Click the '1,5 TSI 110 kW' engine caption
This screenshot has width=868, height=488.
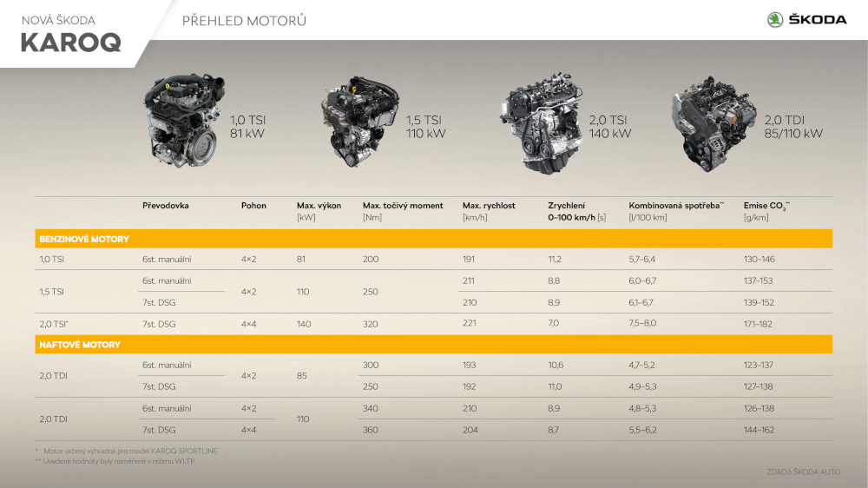coord(425,127)
